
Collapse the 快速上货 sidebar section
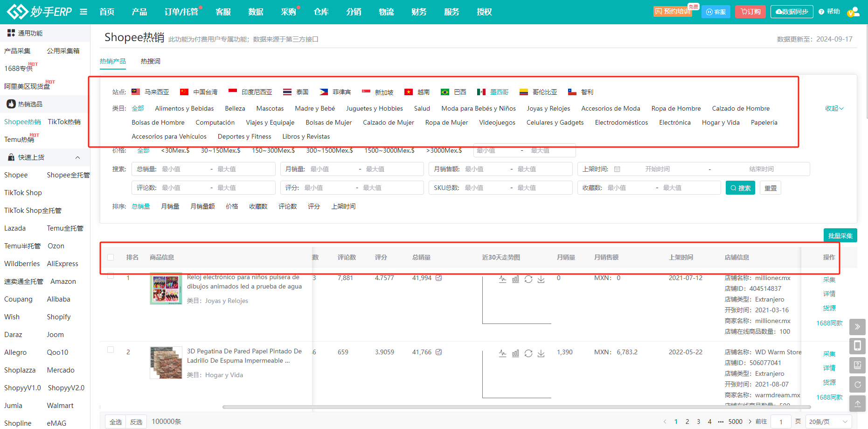pos(77,157)
